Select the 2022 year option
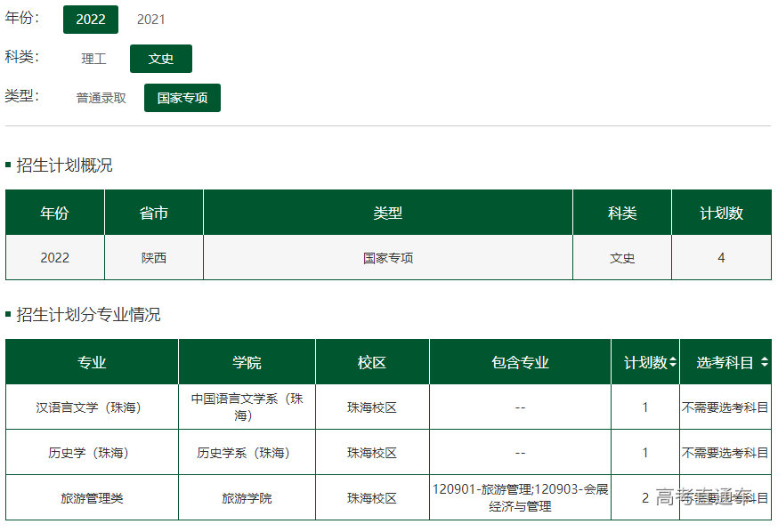The image size is (778, 532). pos(91,20)
